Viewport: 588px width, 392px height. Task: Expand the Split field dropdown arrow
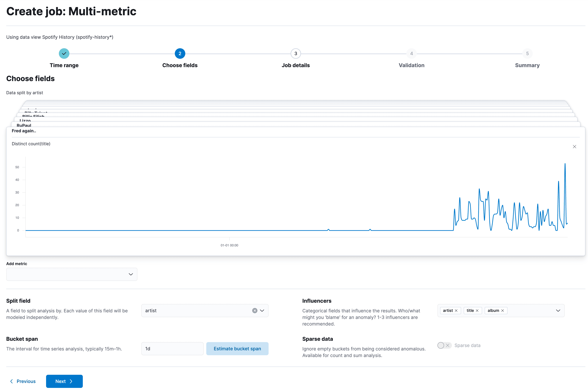pos(262,311)
